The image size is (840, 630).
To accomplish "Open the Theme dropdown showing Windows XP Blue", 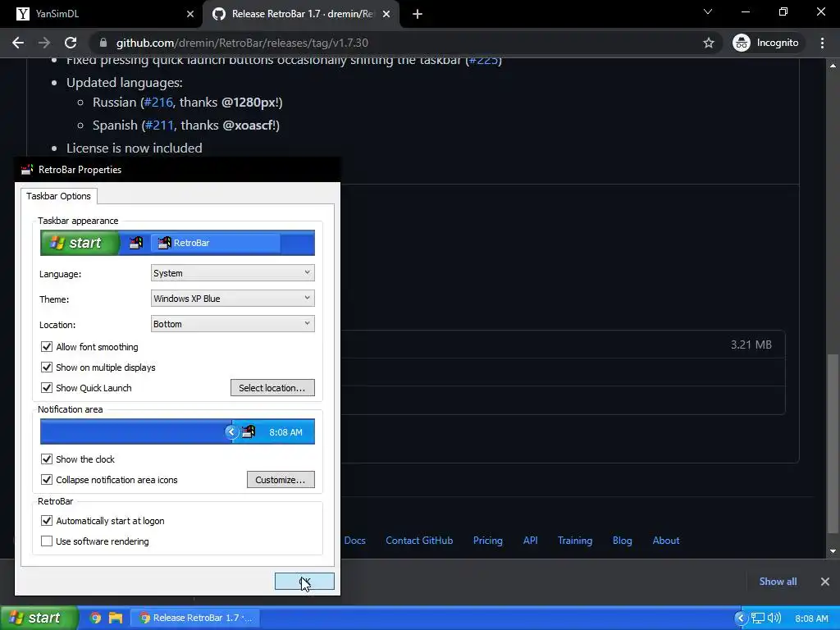I will pyautogui.click(x=232, y=299).
